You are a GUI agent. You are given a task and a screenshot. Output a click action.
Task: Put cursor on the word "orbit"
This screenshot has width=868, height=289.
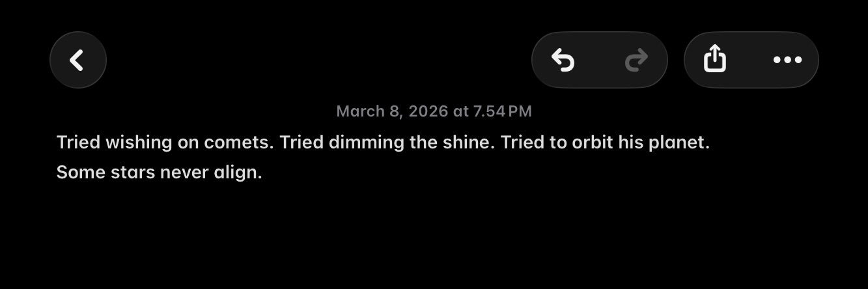coord(592,143)
